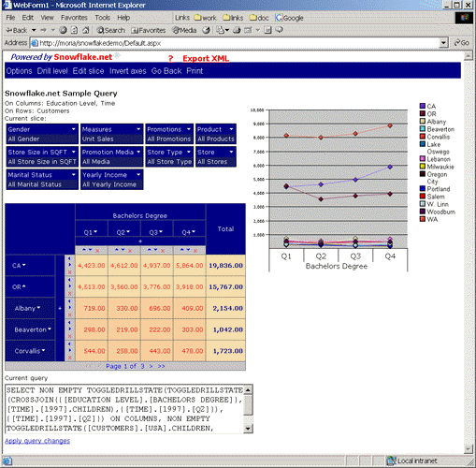Open the 'work' links folder
The width and height of the screenshot is (476, 468).
click(x=205, y=18)
